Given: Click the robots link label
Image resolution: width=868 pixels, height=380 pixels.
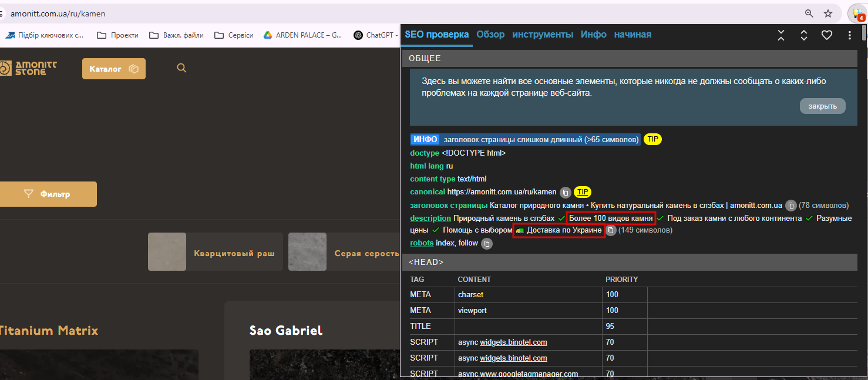Looking at the screenshot, I should tap(422, 243).
